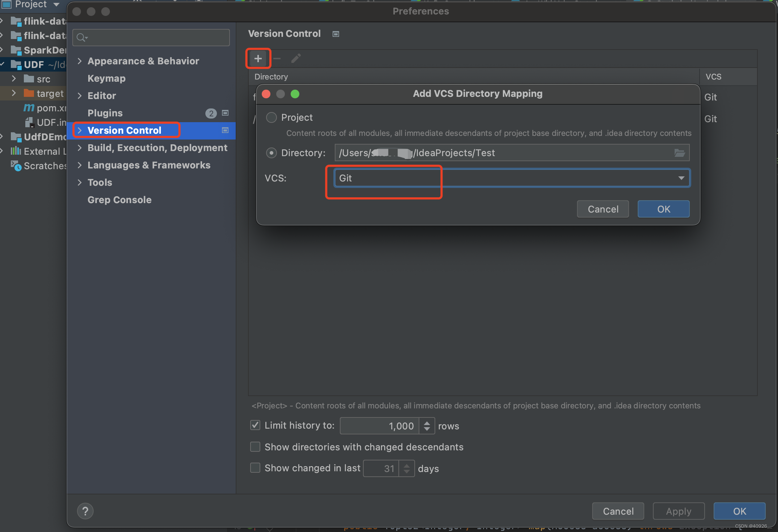Screen dimensions: 778x532
Task: Click the Add VCS Directory Mapping icon
Action: coord(258,59)
